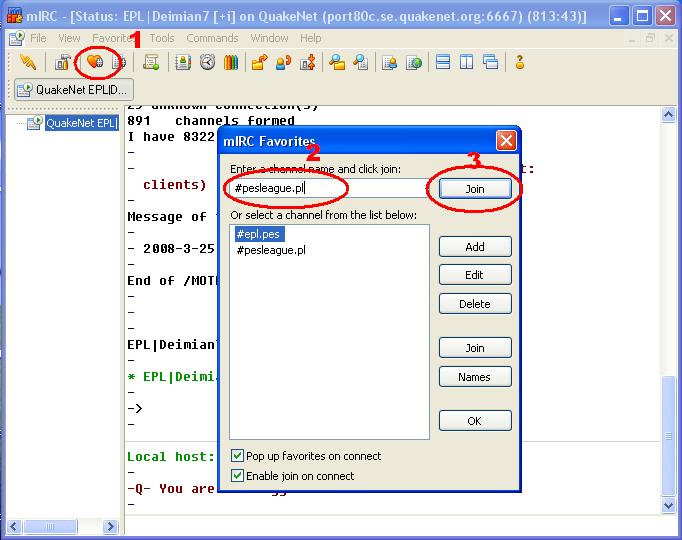This screenshot has height=540, width=682.
Task: Open the File menu
Action: pyautogui.click(x=38, y=38)
